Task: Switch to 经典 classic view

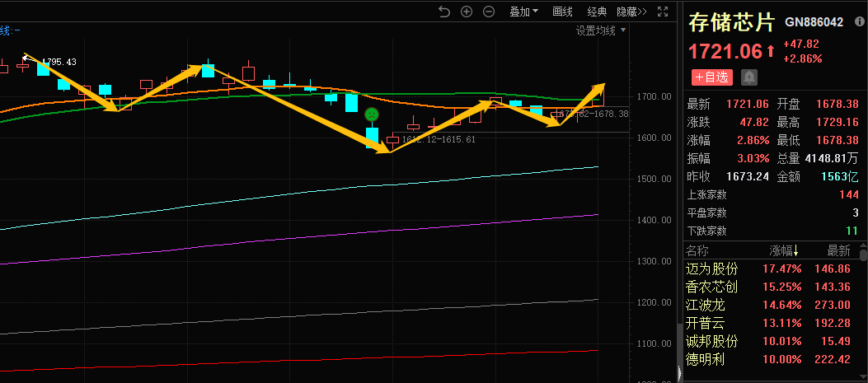Action: click(x=597, y=12)
